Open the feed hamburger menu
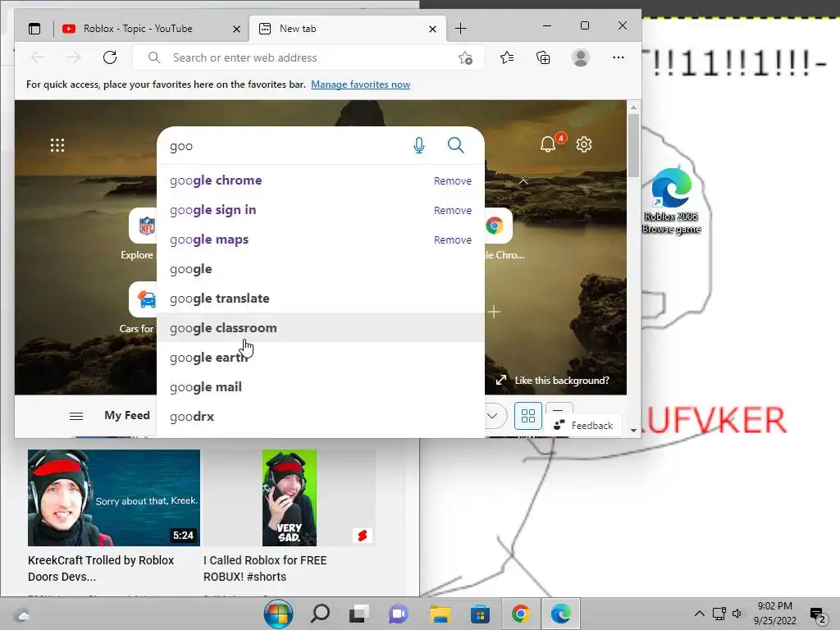Screen dimensions: 840x630 [76, 416]
